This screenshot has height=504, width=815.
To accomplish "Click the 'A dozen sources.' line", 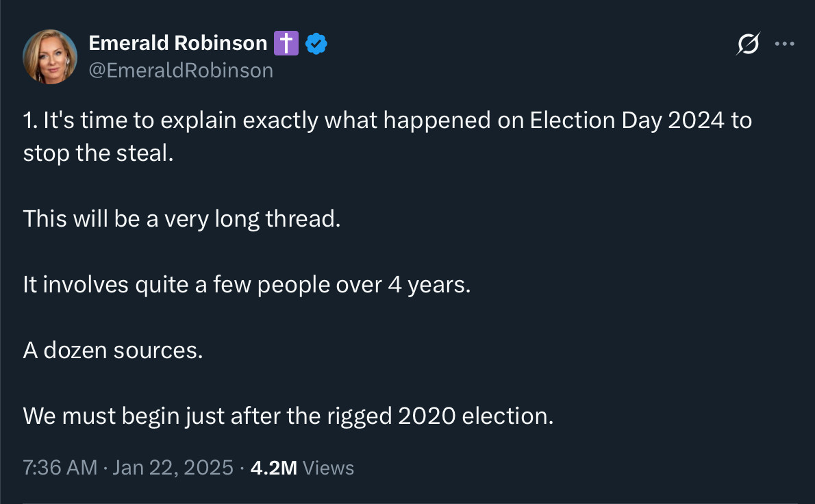I will [113, 350].
